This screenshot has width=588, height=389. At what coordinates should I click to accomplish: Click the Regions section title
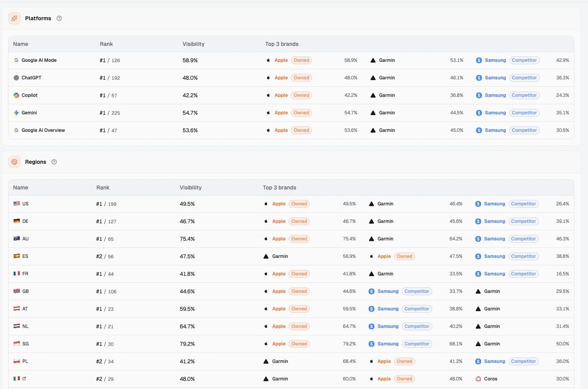point(35,162)
